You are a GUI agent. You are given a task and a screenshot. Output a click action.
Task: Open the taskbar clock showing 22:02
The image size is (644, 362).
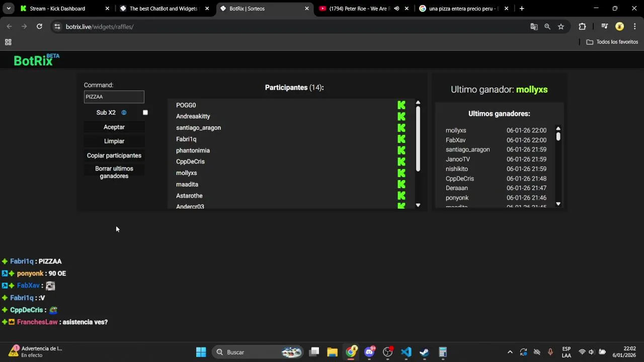[x=624, y=352]
